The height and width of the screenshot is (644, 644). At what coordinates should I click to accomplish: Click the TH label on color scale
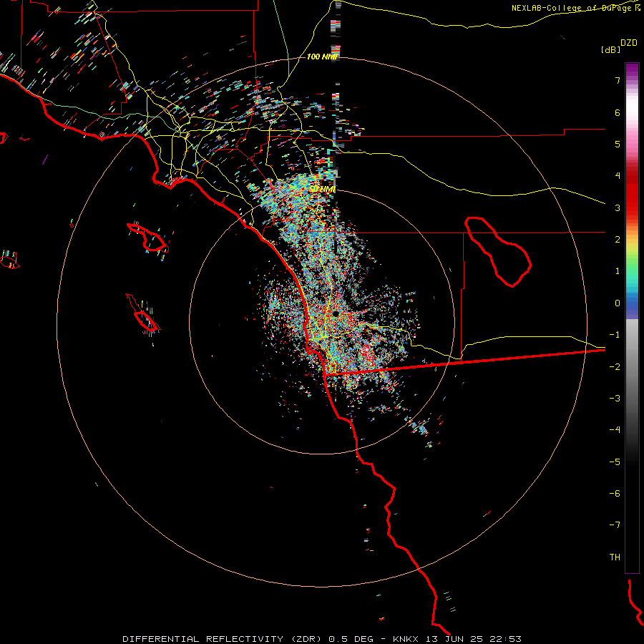click(615, 557)
